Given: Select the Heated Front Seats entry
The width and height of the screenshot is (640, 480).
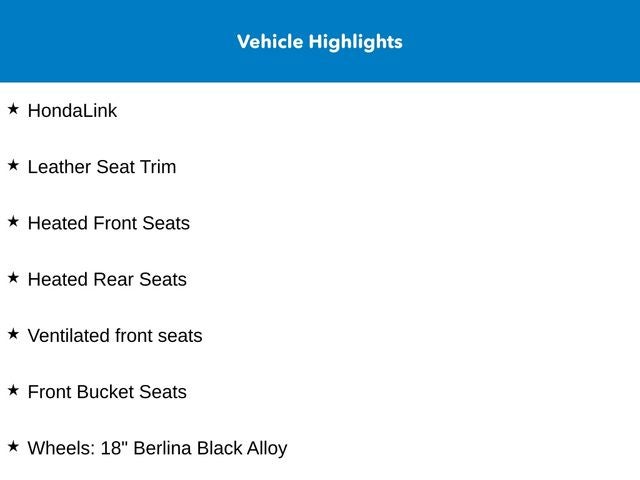Looking at the screenshot, I should coord(108,223).
